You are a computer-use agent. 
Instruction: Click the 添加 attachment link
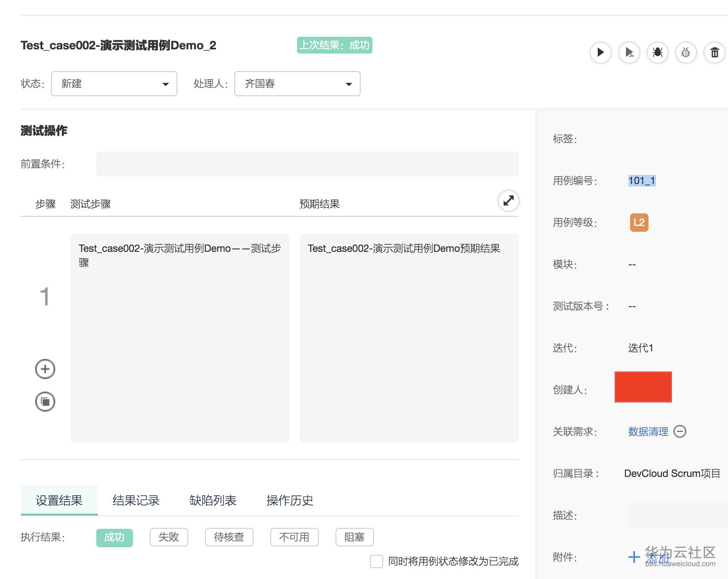[x=657, y=557]
